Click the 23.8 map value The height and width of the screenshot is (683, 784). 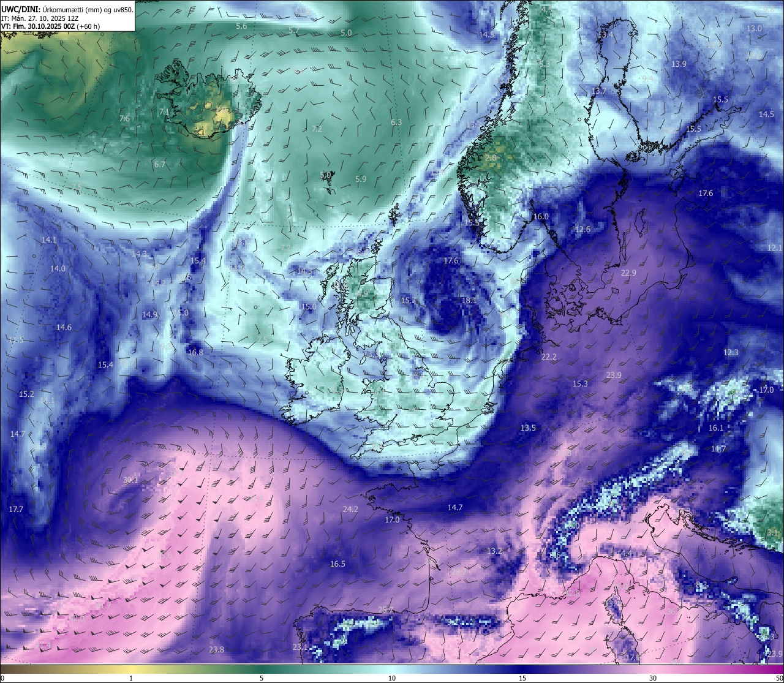[216, 649]
